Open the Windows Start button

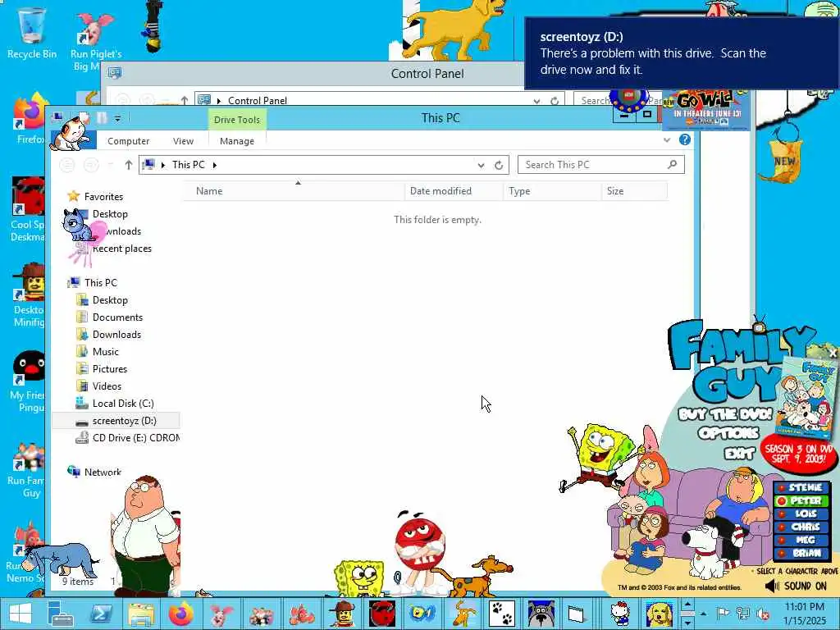[x=20, y=614]
